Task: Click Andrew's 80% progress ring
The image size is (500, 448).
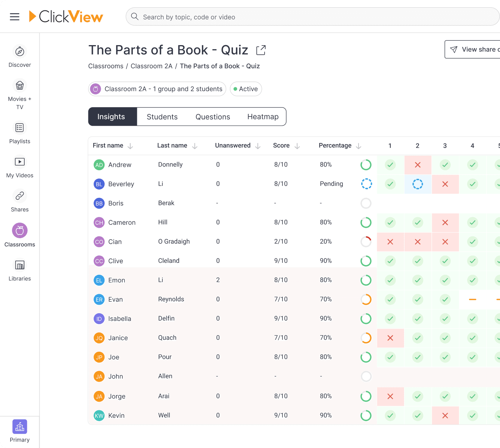Action: (366, 165)
